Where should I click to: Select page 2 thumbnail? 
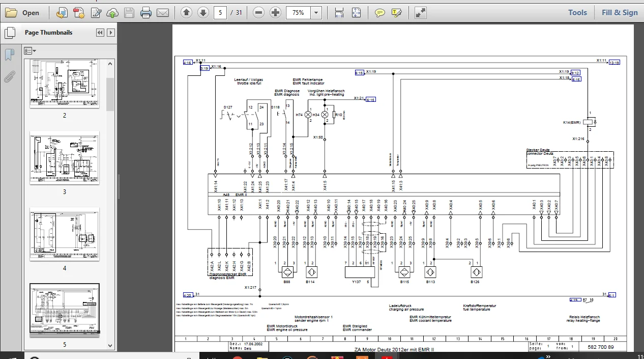[65, 84]
